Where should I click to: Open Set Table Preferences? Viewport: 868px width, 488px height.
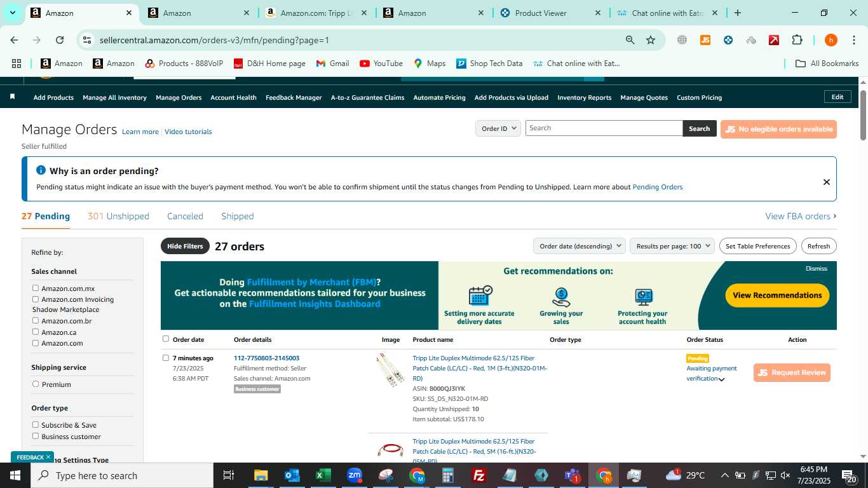[757, 246]
